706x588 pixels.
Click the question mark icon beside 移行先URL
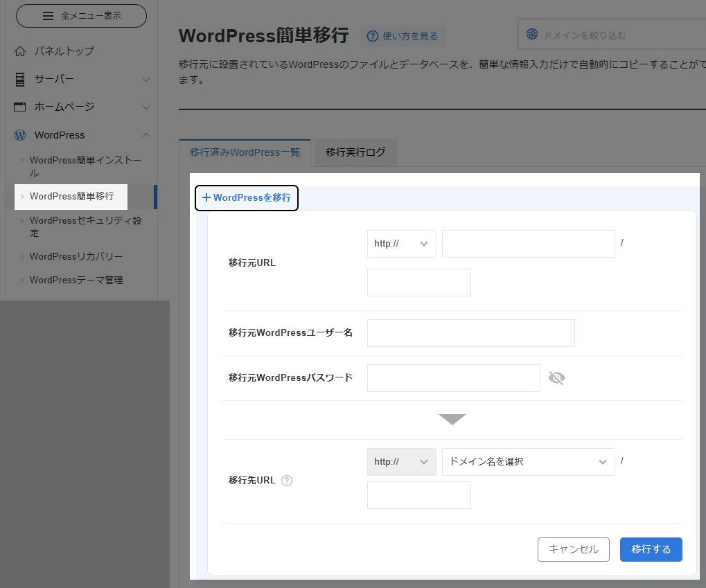pos(287,481)
